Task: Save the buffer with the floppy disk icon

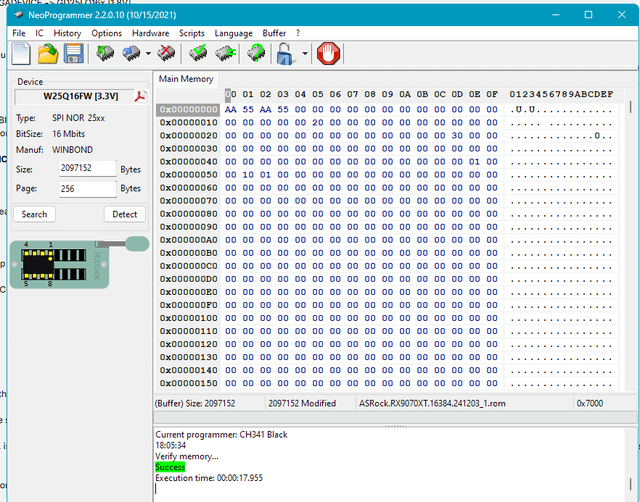Action: [x=74, y=53]
